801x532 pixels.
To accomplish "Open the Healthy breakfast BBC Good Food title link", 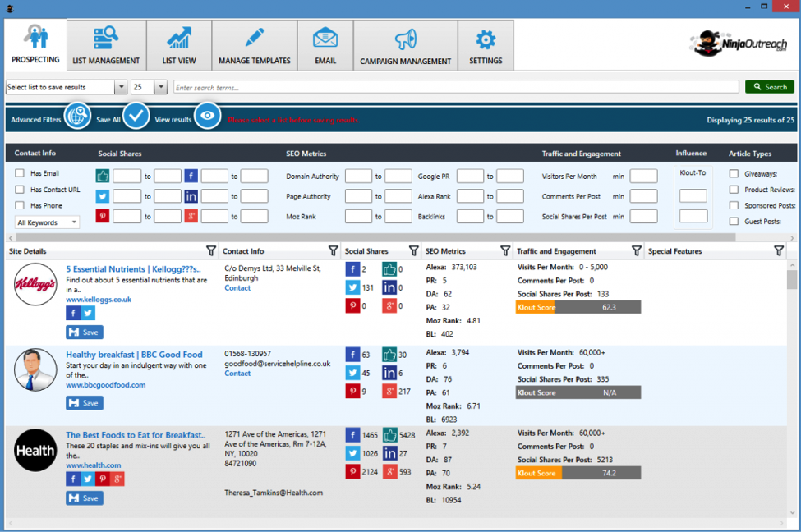I will 135,355.
